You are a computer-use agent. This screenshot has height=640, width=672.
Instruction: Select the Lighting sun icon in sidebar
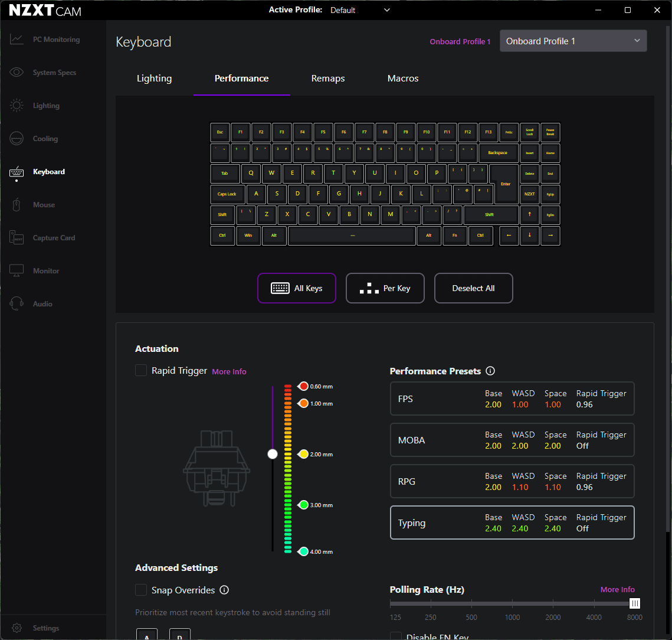[17, 106]
